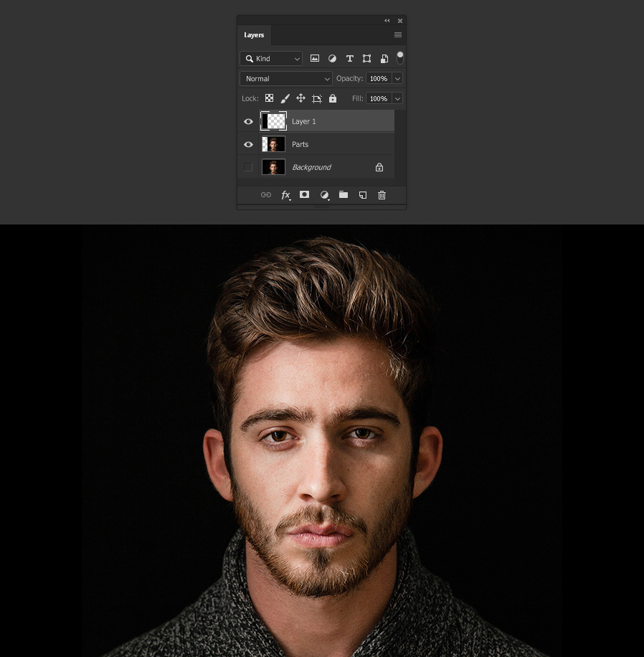Select the Parts layer thumbnail

click(274, 144)
